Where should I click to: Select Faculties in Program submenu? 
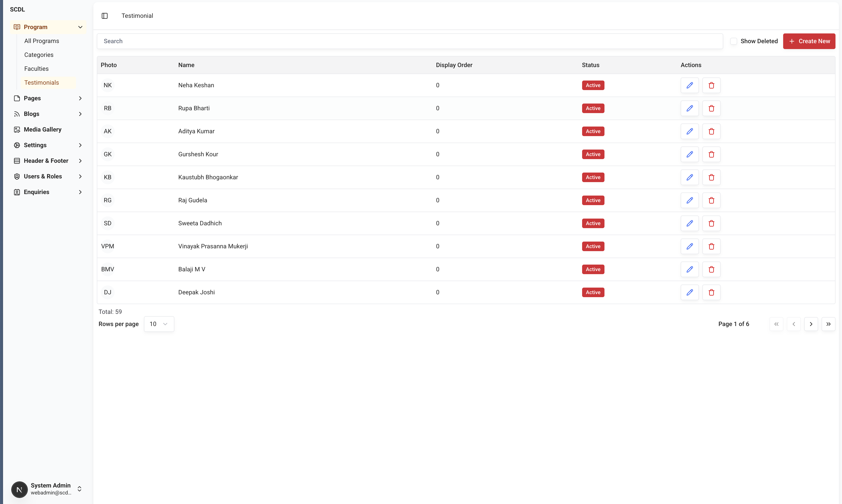[x=36, y=69]
